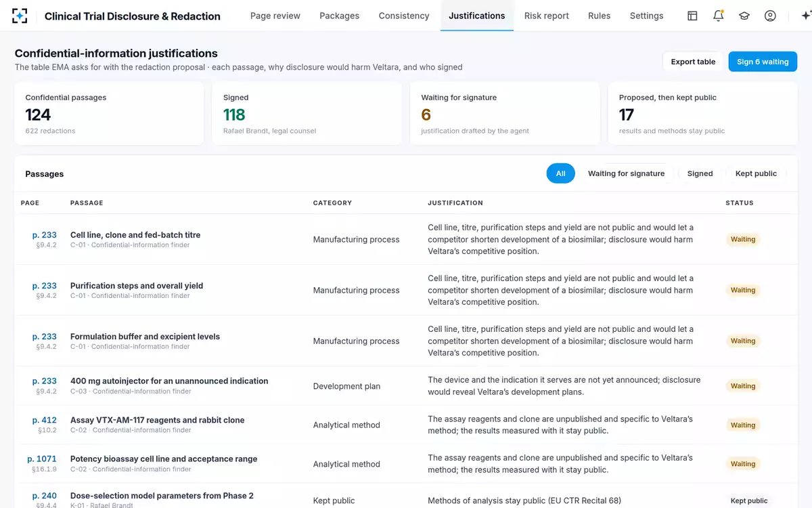Click 'Purification steps and overall yield' passage
The height and width of the screenshot is (508, 812).
click(x=137, y=286)
